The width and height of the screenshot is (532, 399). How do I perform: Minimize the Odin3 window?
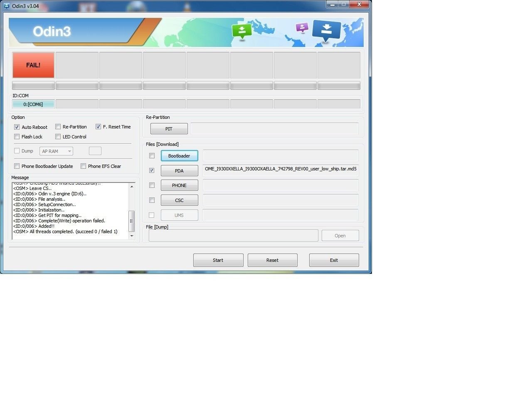coord(332,5)
